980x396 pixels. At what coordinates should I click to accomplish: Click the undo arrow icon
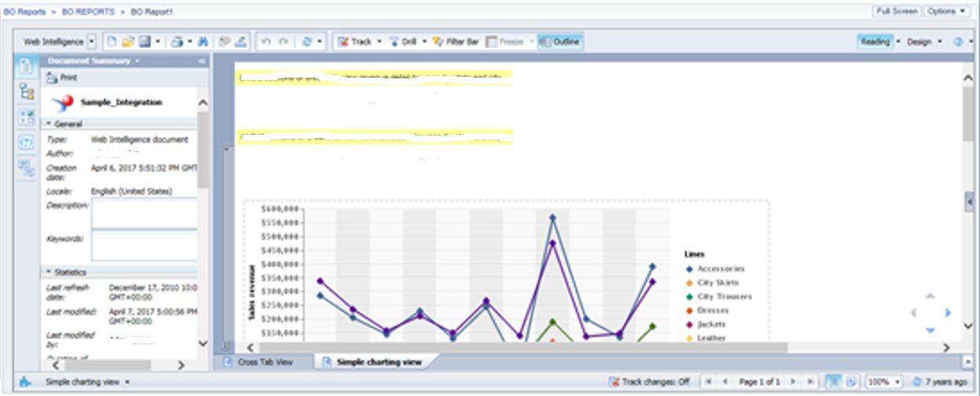pyautogui.click(x=266, y=42)
